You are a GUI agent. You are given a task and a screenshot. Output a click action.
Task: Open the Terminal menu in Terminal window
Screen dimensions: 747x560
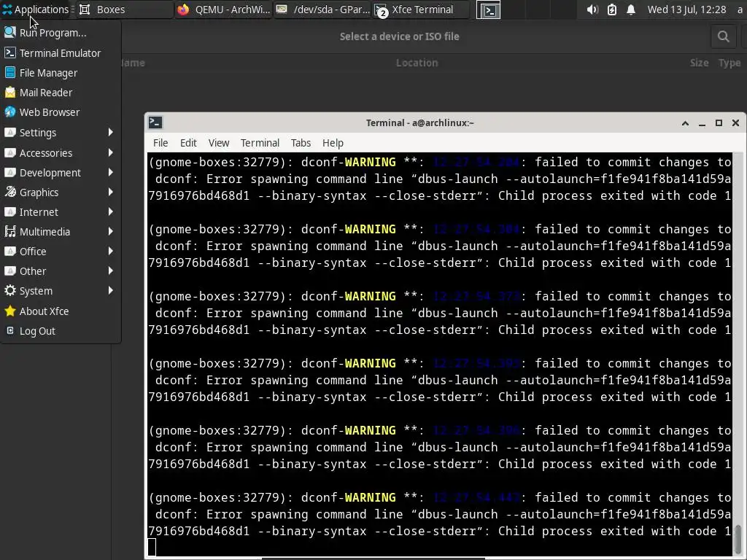[260, 143]
